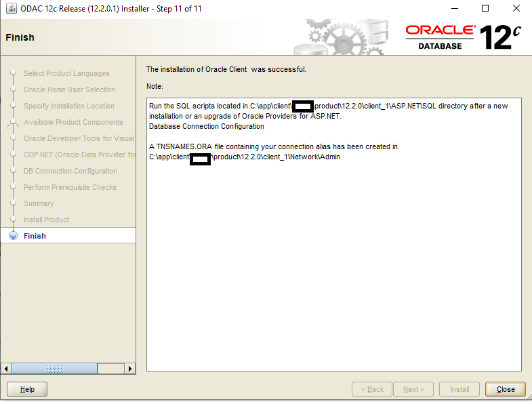The image size is (532, 402).
Task: Select Specify Installation Location step
Action: pyautogui.click(x=69, y=106)
